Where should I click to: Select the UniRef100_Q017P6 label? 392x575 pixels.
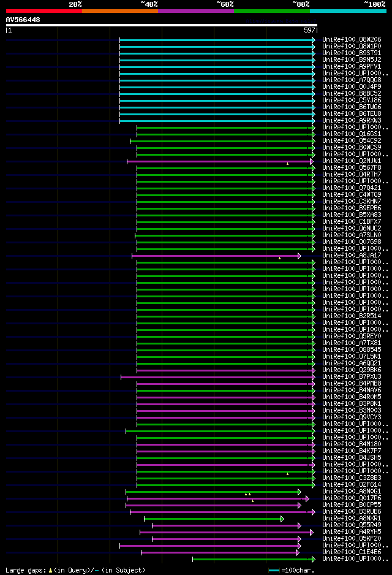point(352,498)
